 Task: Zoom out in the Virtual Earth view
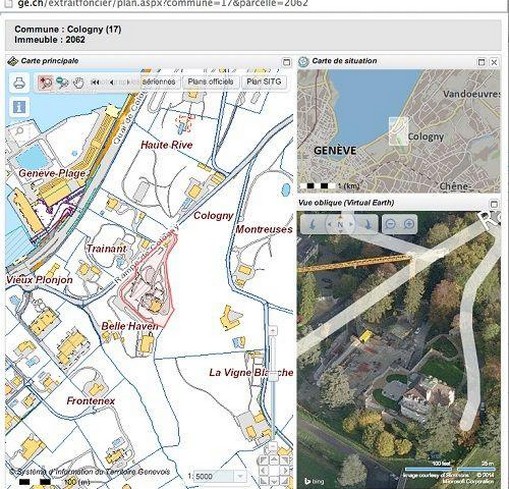[390, 224]
